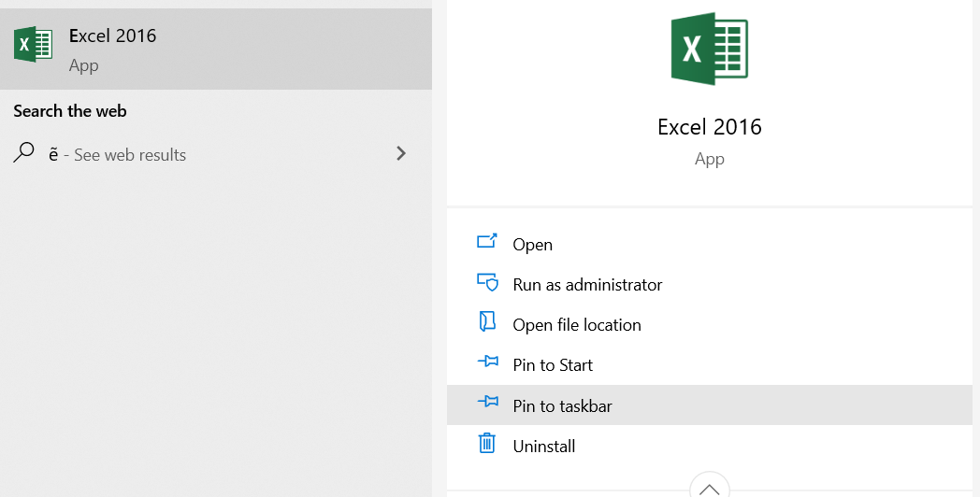
Task: Select the Excel 2016 search result title
Action: coord(112,36)
